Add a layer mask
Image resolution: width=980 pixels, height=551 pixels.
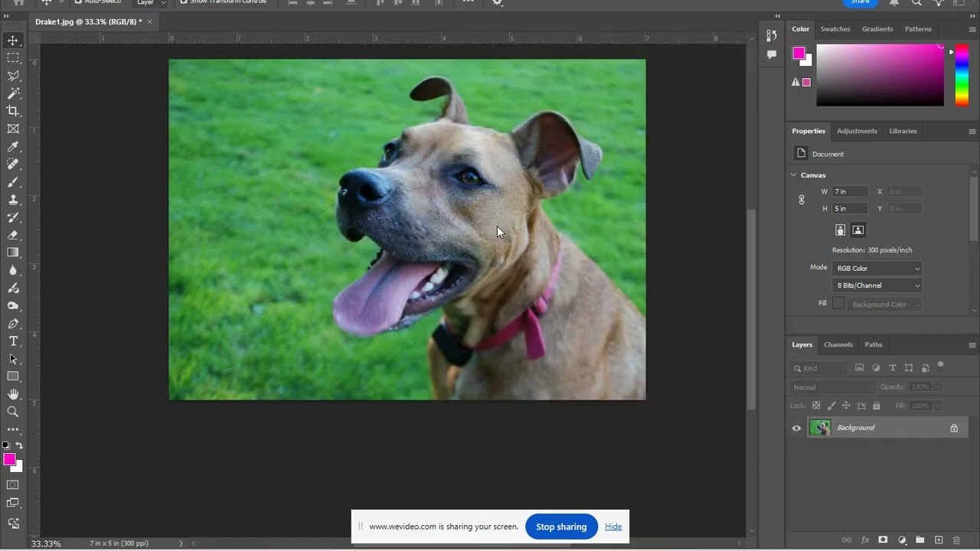(883, 540)
